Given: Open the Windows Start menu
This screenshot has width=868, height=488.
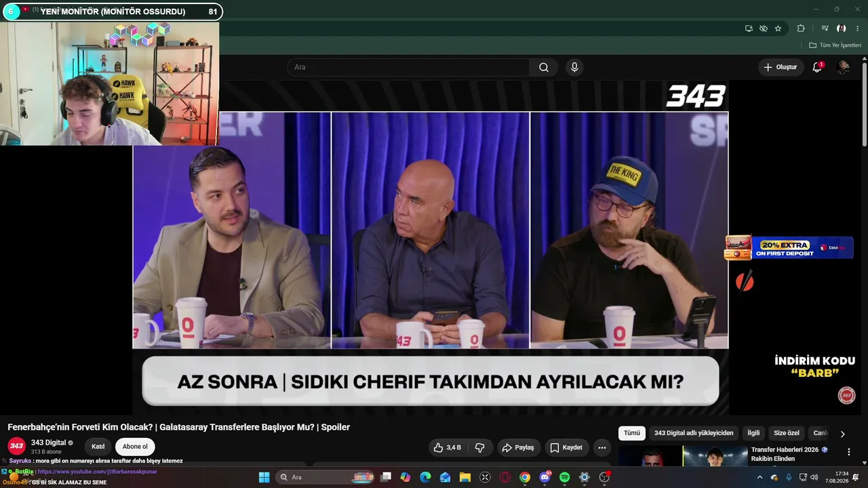Looking at the screenshot, I should (264, 477).
